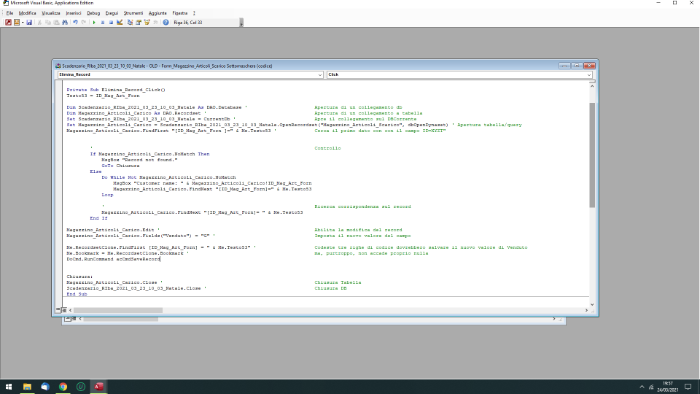Click the Microsoft Access taskbar icon

pyautogui.click(x=99, y=387)
